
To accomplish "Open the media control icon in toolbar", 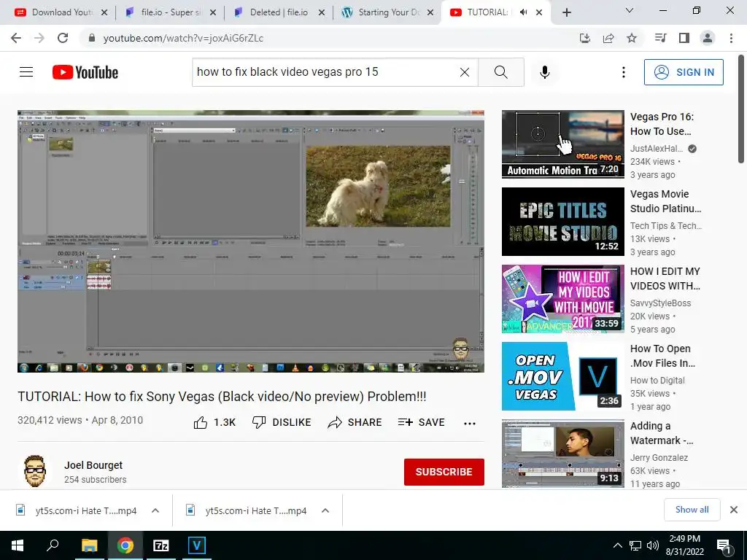I will pos(661,38).
